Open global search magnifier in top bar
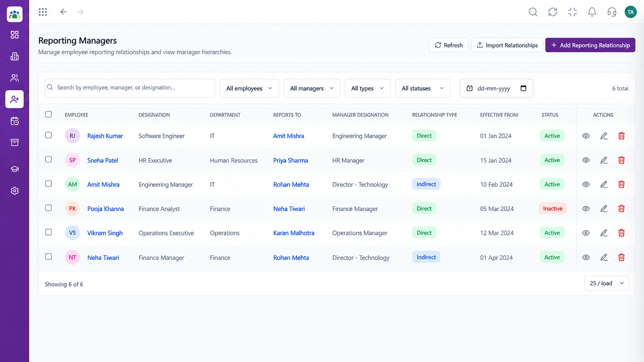The width and height of the screenshot is (644, 362). click(533, 12)
